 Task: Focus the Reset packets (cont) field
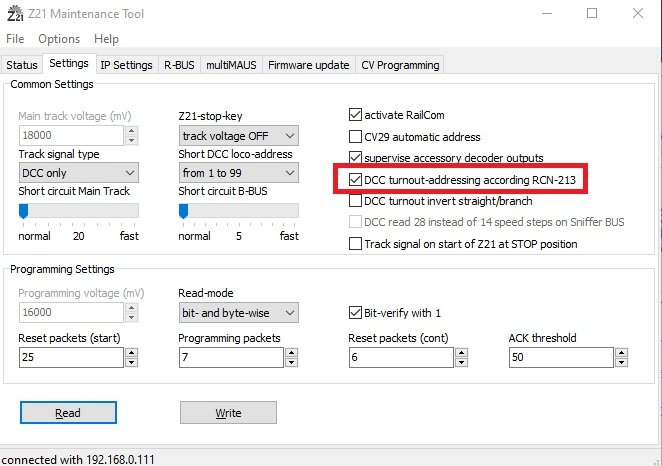pos(401,358)
